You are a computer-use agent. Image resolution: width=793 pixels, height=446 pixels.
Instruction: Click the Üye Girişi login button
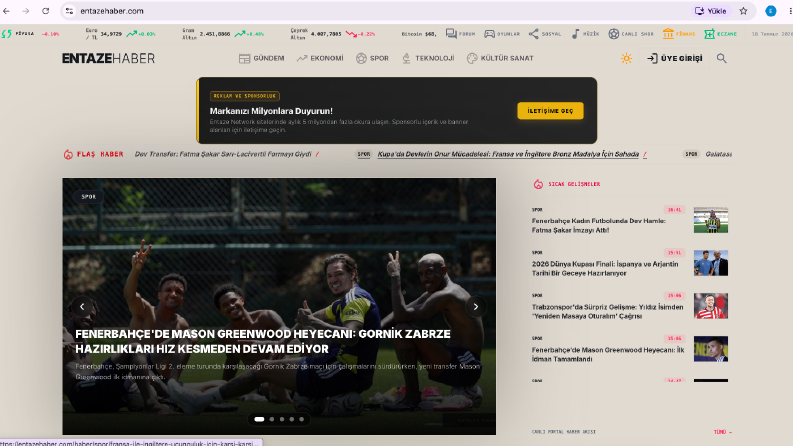tap(675, 58)
